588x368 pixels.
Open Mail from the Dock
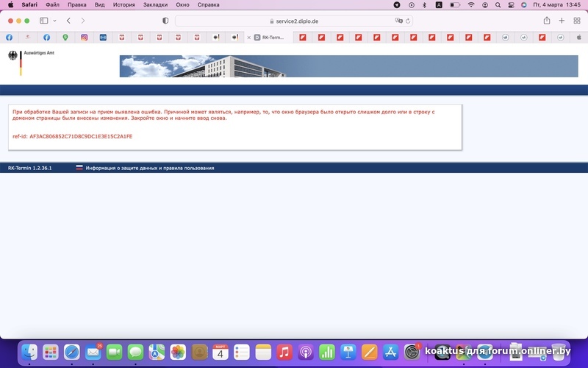point(93,352)
